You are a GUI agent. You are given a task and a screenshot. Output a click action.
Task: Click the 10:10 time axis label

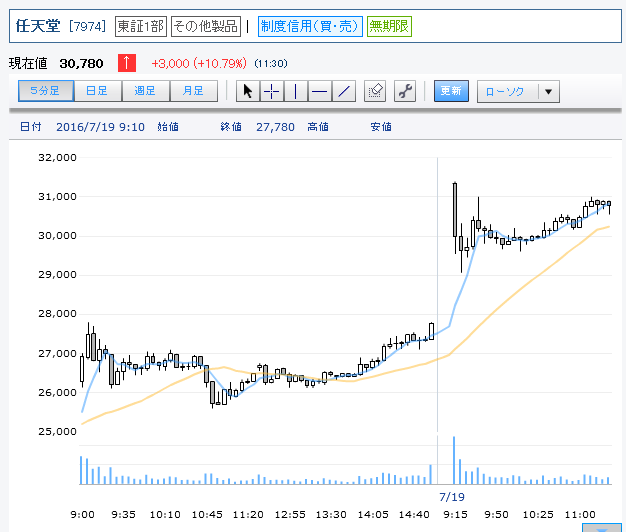tap(165, 514)
